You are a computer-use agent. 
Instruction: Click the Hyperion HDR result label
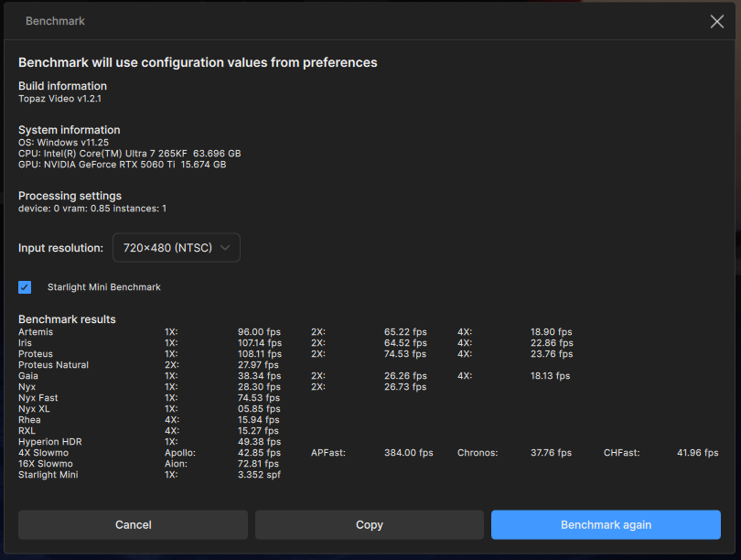tap(49, 442)
